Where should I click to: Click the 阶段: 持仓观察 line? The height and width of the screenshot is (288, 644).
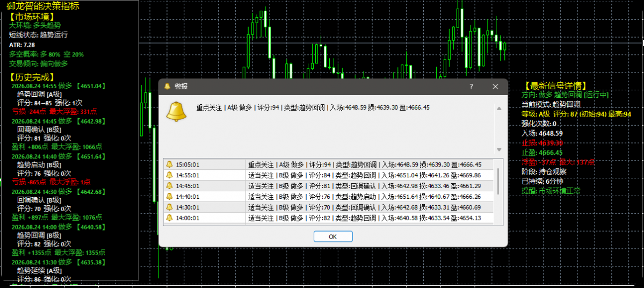click(x=544, y=171)
